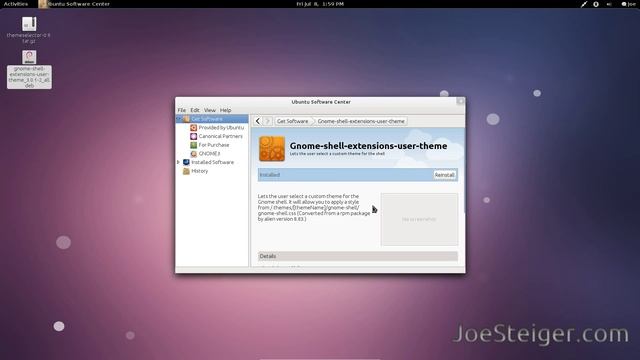Viewport: 640px width, 360px height.
Task: Click the Ubuntu Software Center panel label
Action: click(x=79, y=4)
